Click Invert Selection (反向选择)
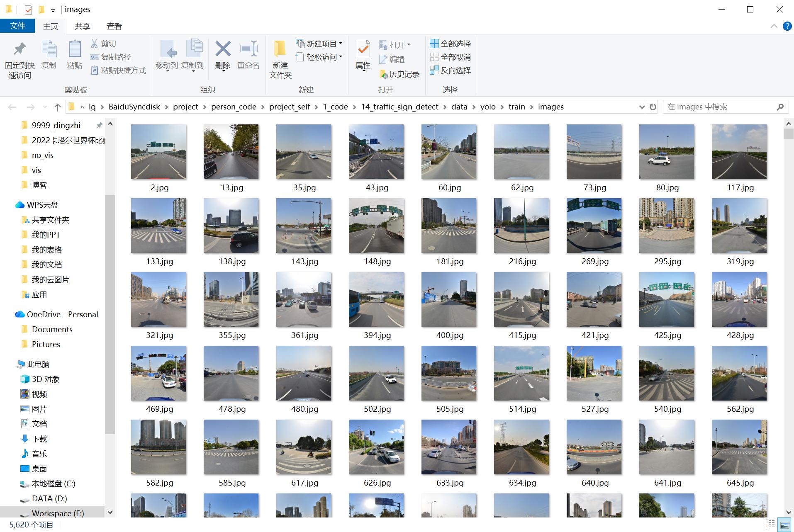 click(x=451, y=70)
